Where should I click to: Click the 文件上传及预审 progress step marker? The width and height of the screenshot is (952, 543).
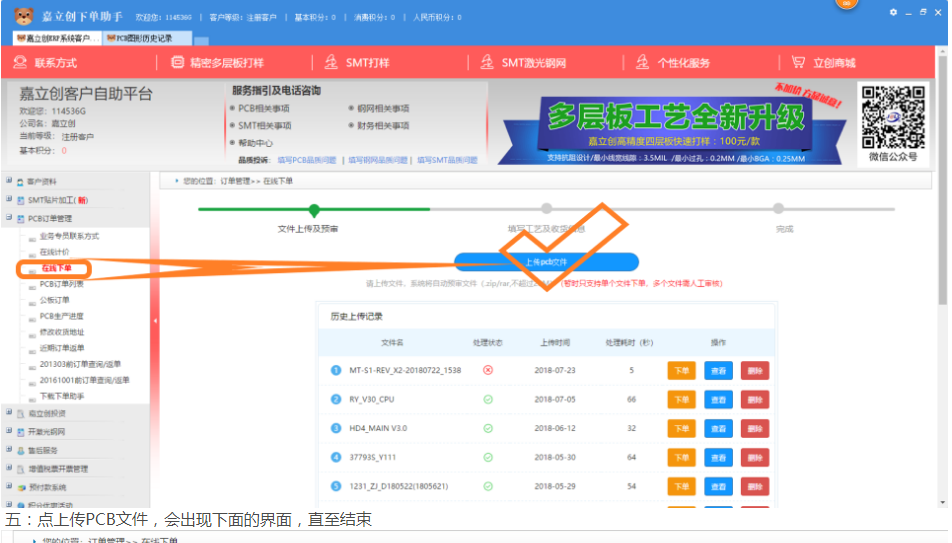[314, 210]
